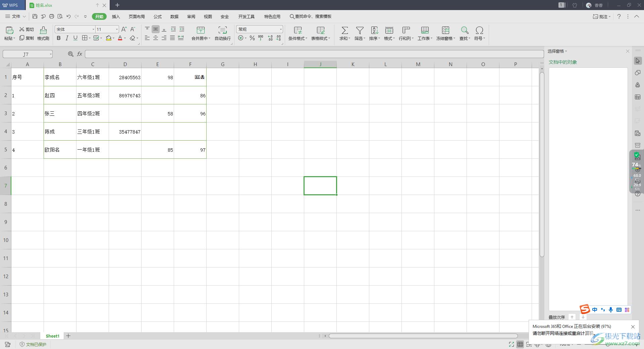
Task: Switch to the 公式 (Formulas) tab
Action: click(157, 16)
